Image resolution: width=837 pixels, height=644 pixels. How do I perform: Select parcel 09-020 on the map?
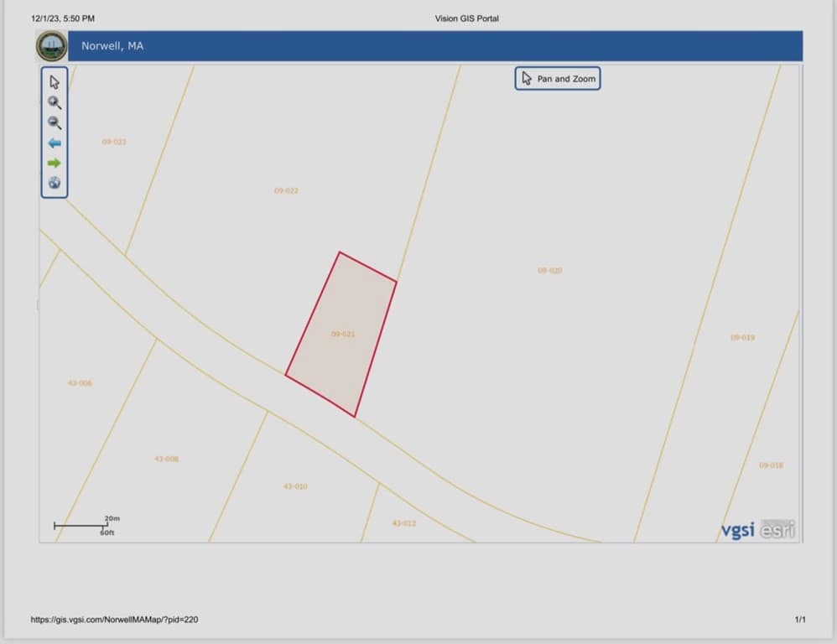(549, 271)
